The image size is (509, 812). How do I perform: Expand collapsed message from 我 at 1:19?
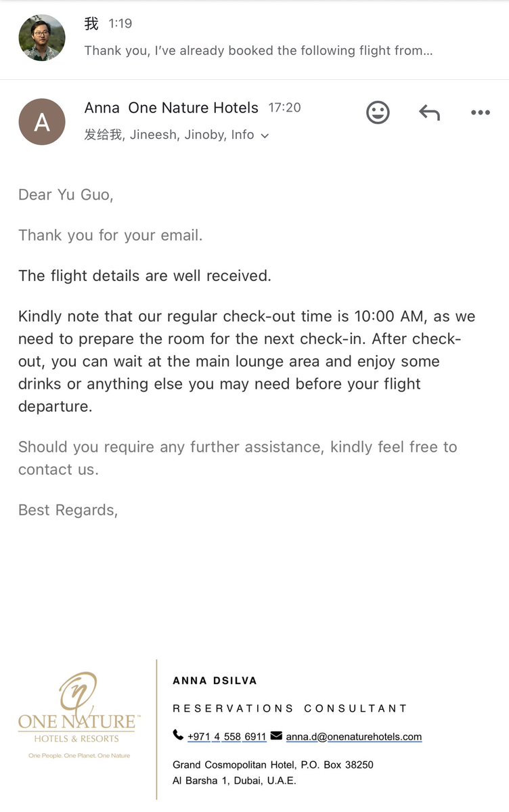(x=255, y=37)
